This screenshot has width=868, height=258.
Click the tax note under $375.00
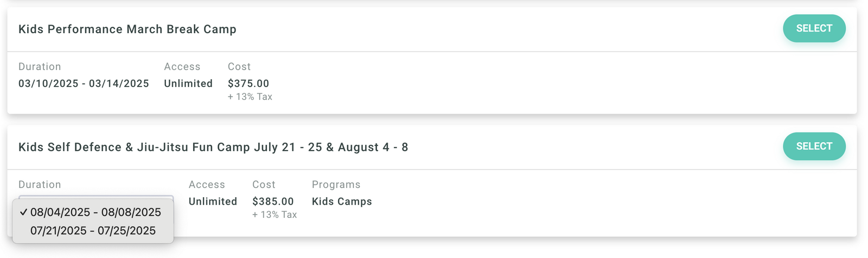(250, 97)
